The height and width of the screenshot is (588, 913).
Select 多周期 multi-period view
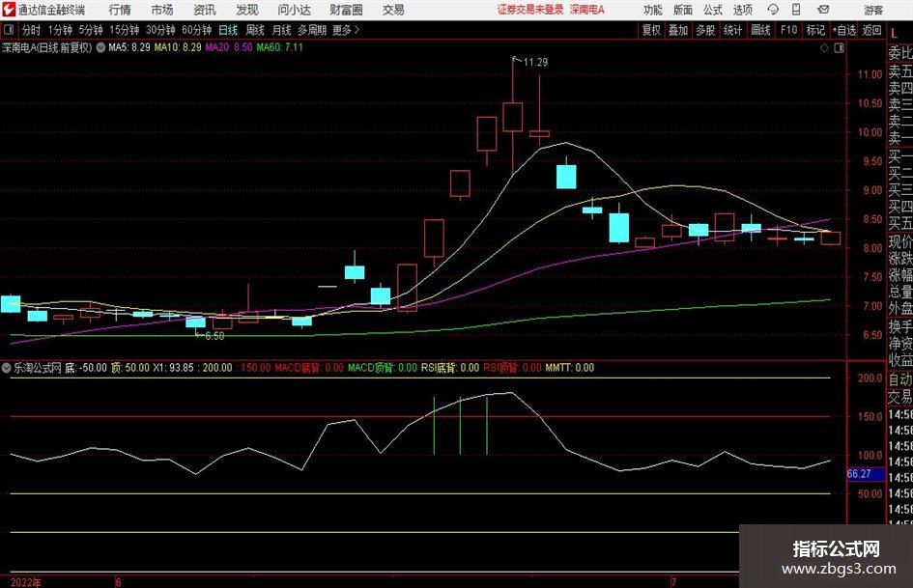[311, 30]
